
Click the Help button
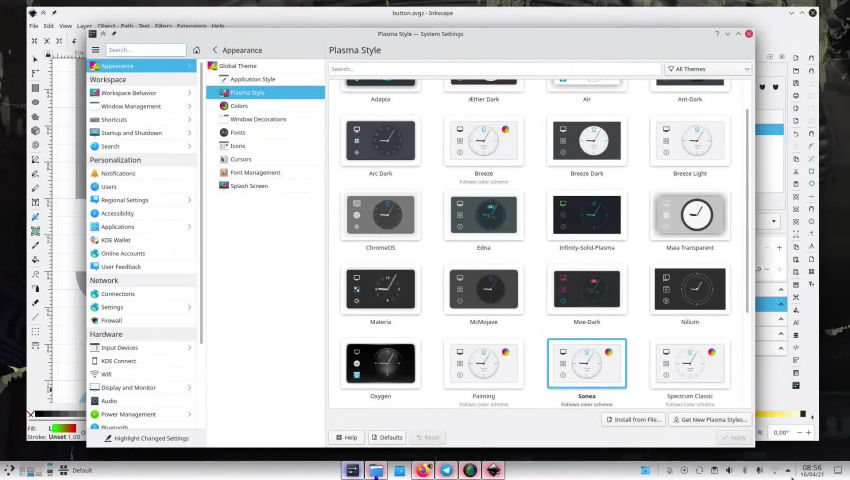pos(347,437)
